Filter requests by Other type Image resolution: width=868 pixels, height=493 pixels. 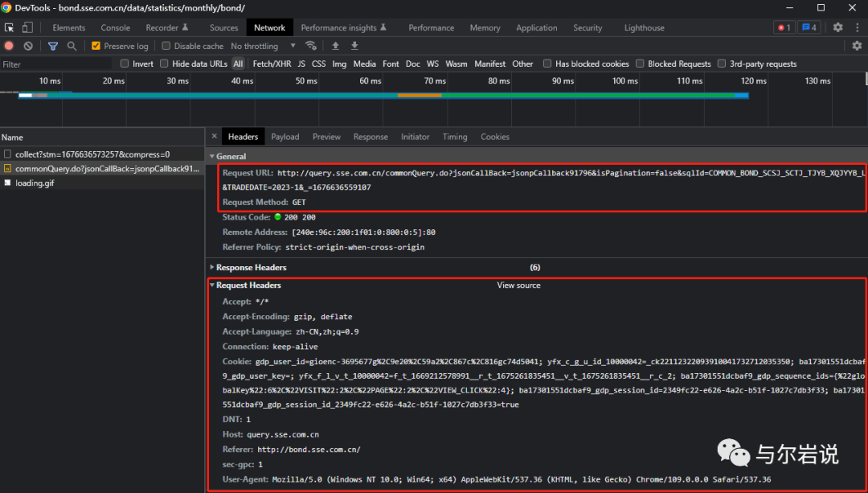(x=522, y=64)
